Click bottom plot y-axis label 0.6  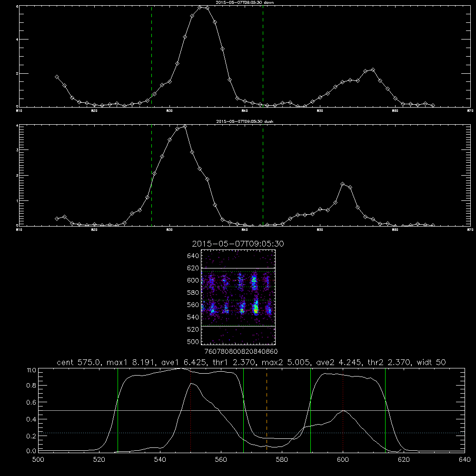[x=31, y=402]
